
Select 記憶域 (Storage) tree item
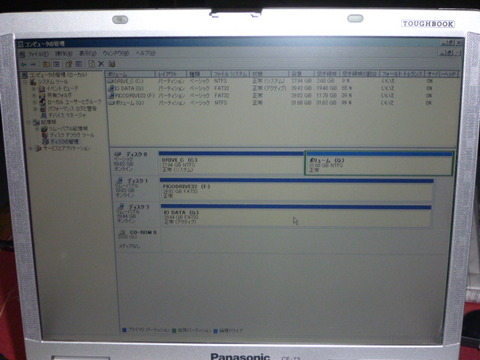(x=49, y=122)
